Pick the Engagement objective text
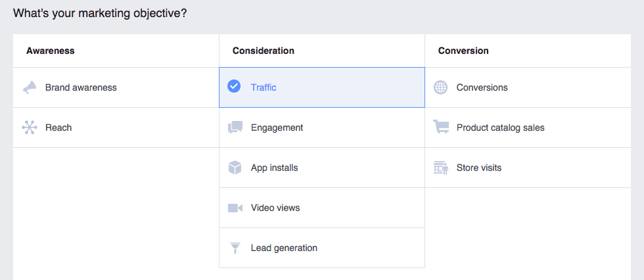Screen dimensions: 644x280 click(x=277, y=128)
